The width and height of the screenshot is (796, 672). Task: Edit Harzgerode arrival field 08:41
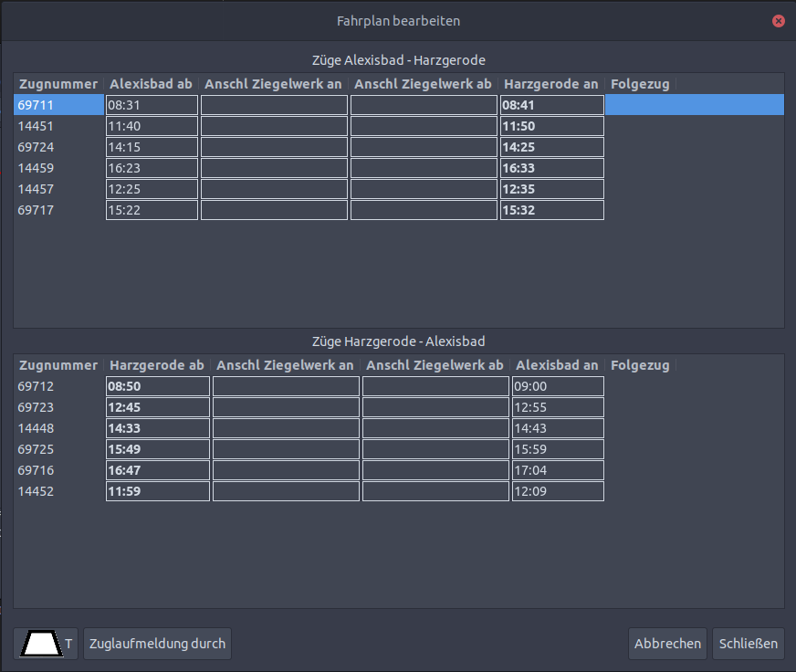click(552, 105)
